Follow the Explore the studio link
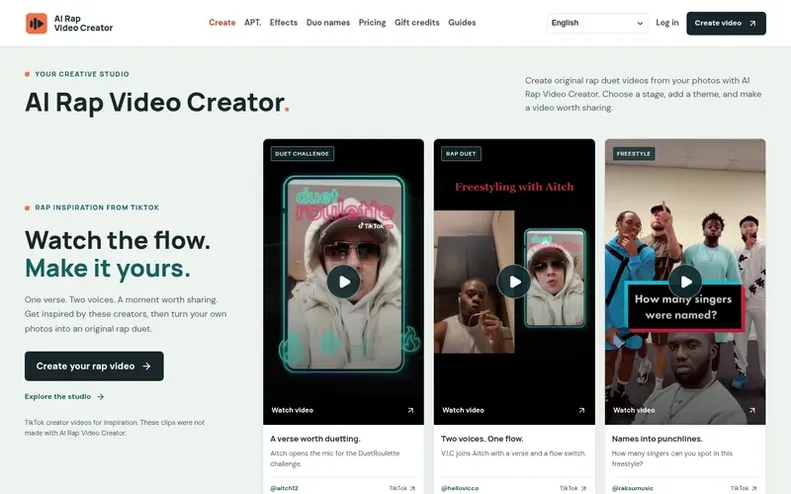The height and width of the screenshot is (494, 791). (x=64, y=397)
